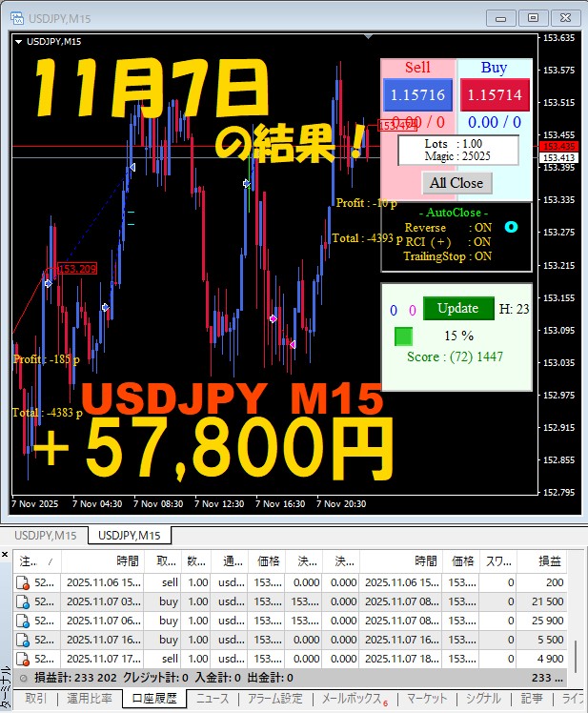Image resolution: width=588 pixels, height=713 pixels.
Task: Open the 運用比率 tab
Action: click(90, 698)
